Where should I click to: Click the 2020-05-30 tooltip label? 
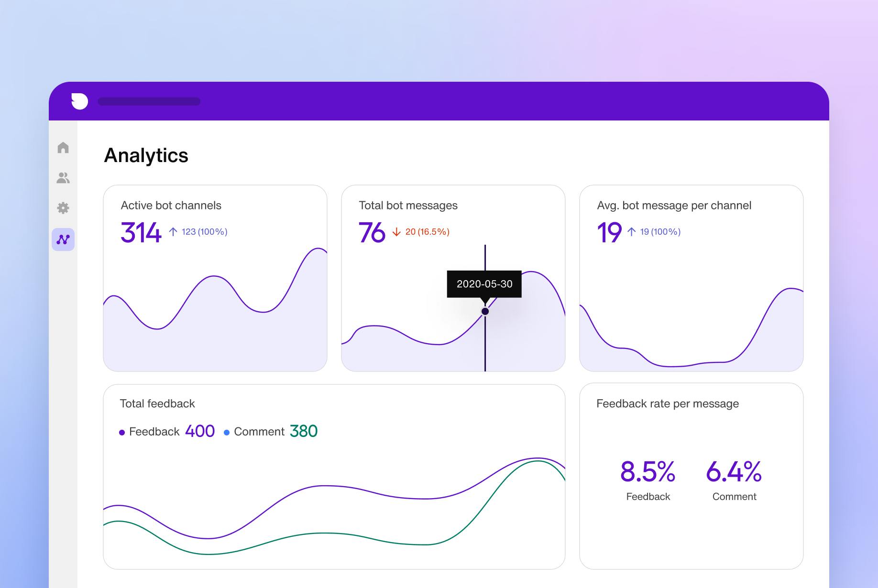pyautogui.click(x=484, y=284)
